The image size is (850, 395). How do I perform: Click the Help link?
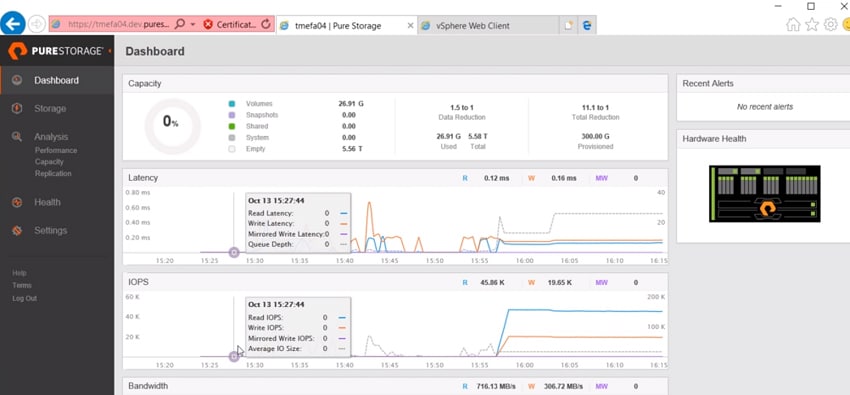pyautogui.click(x=19, y=273)
